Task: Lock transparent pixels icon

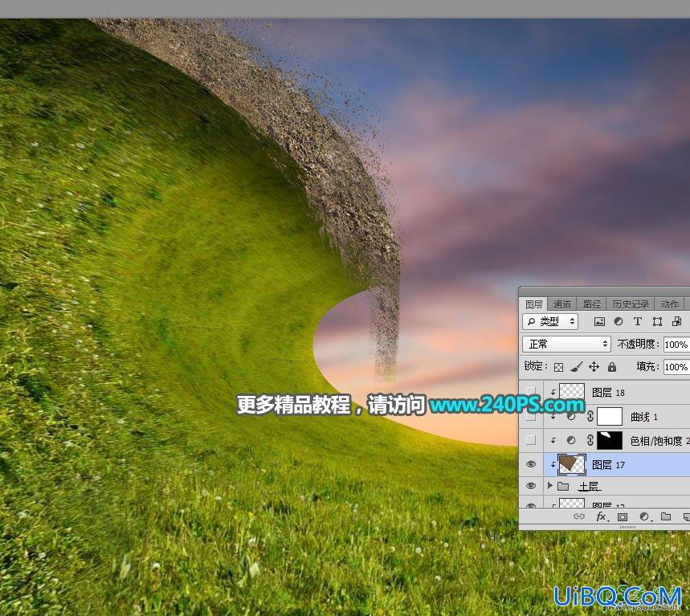Action: 558,367
